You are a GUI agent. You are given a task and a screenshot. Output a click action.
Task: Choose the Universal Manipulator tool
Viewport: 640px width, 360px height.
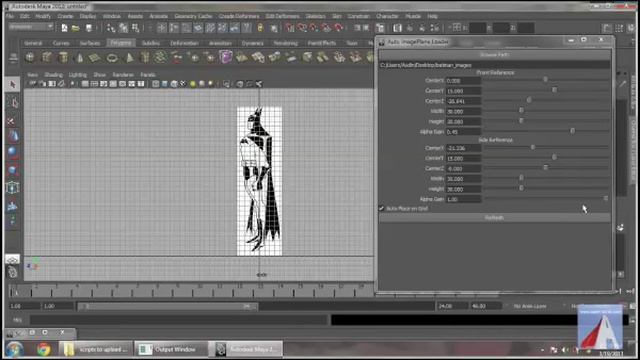[x=13, y=187]
